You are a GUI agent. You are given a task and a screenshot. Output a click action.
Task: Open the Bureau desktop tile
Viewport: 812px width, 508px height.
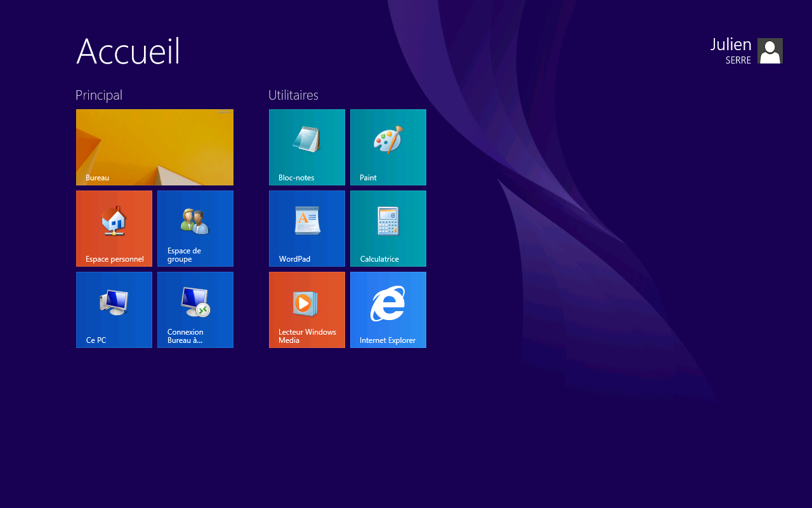155,147
